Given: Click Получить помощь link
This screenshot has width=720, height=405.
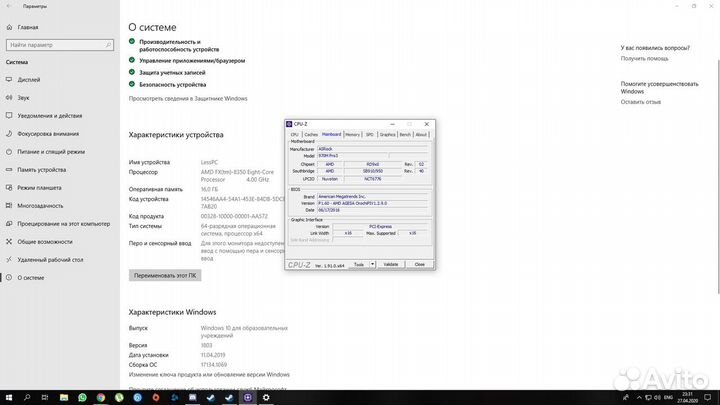Looking at the screenshot, I should click(x=644, y=59).
